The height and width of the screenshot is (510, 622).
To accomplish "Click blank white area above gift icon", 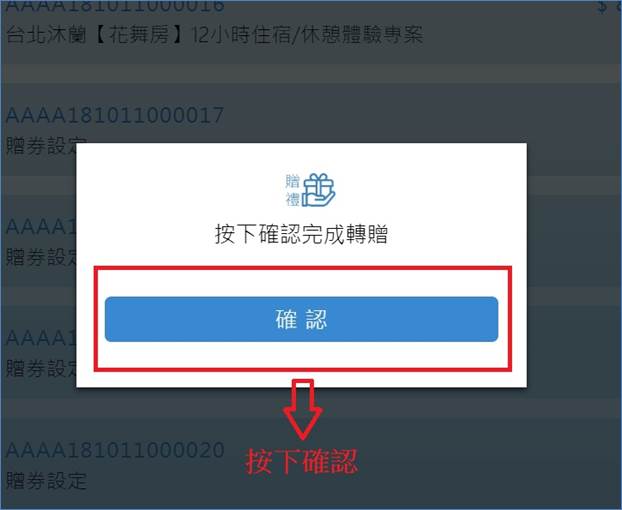I will click(x=301, y=158).
